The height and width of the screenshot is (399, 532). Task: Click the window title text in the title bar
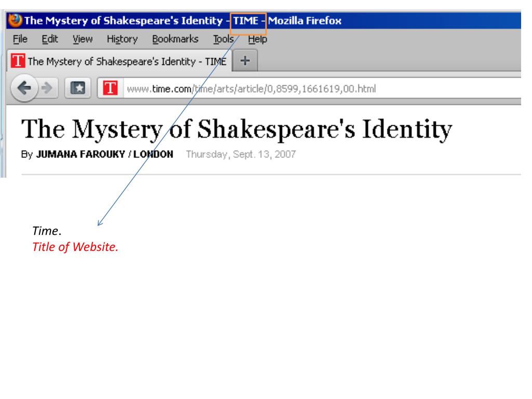click(x=182, y=21)
